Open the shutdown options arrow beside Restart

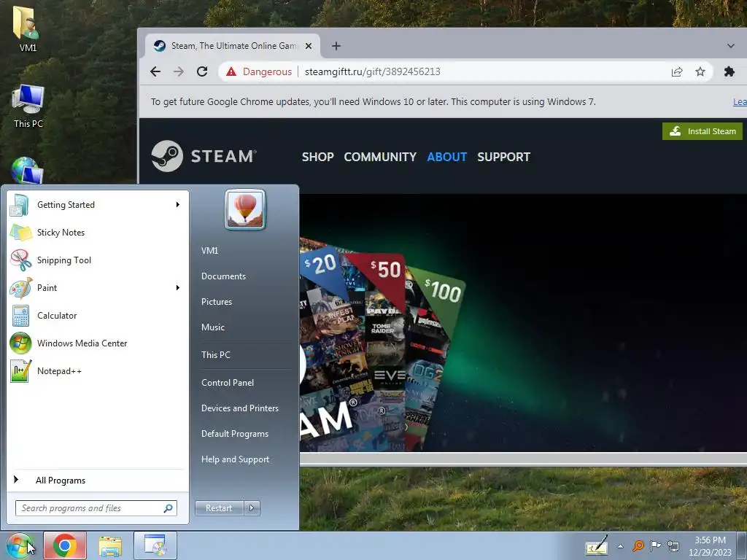click(x=252, y=508)
